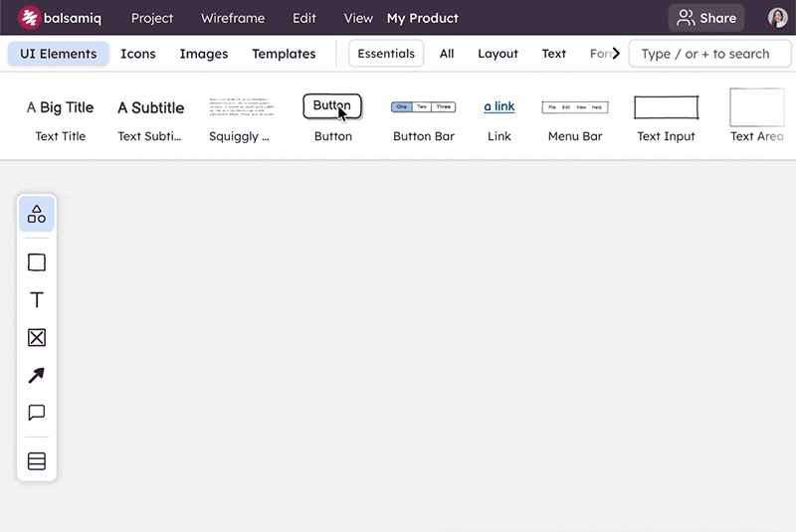Click the Balsamiq logo icon
796x532 pixels.
coord(29,18)
